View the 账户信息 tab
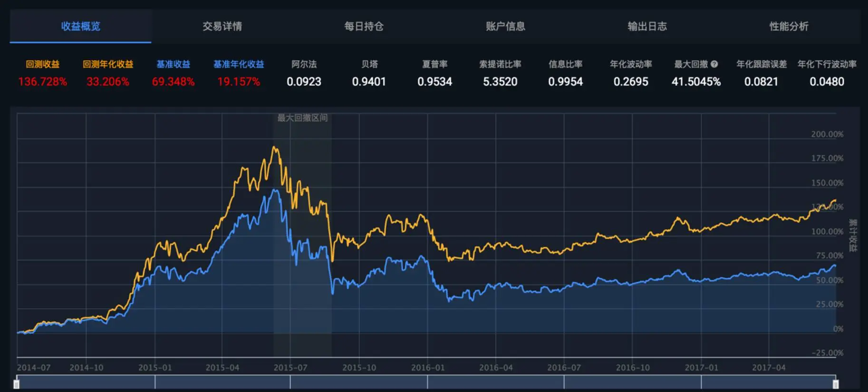Viewport: 868px width, 392px height. [503, 27]
